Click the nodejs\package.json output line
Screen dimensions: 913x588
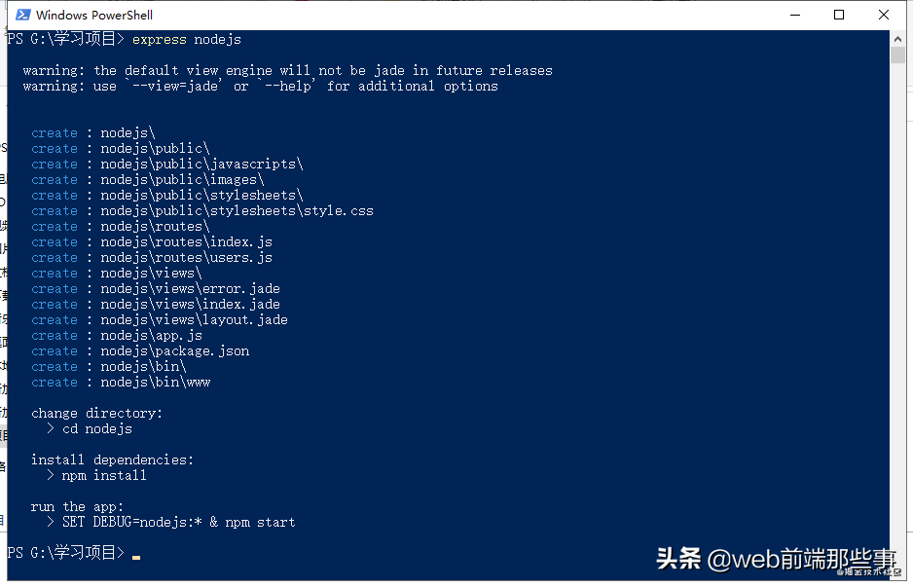tap(174, 350)
